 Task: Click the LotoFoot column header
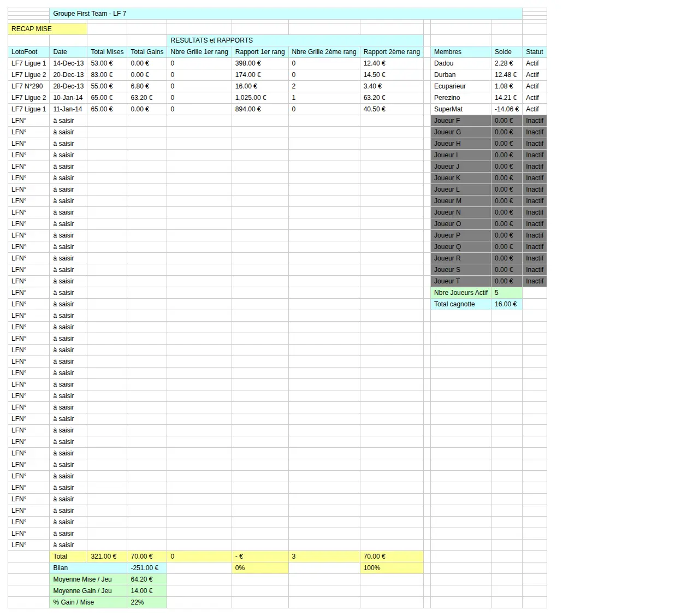[28, 52]
